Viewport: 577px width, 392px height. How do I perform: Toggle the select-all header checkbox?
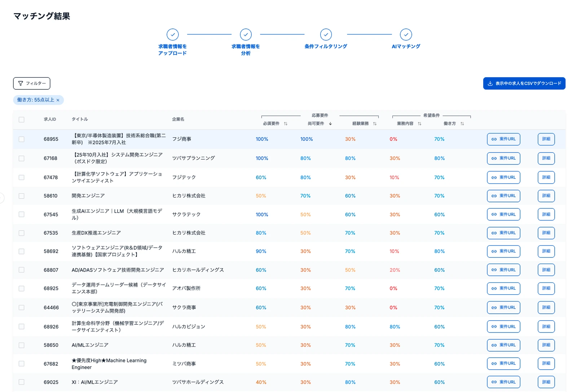pos(22,120)
